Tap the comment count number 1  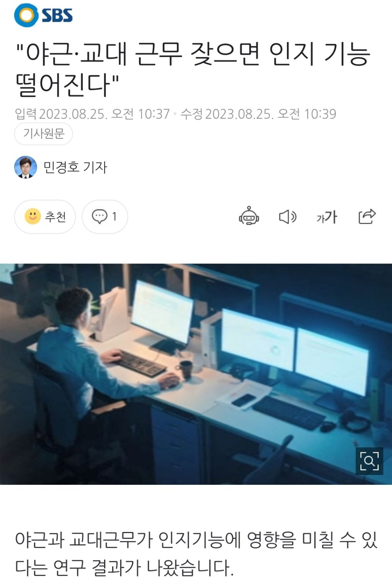(114, 216)
